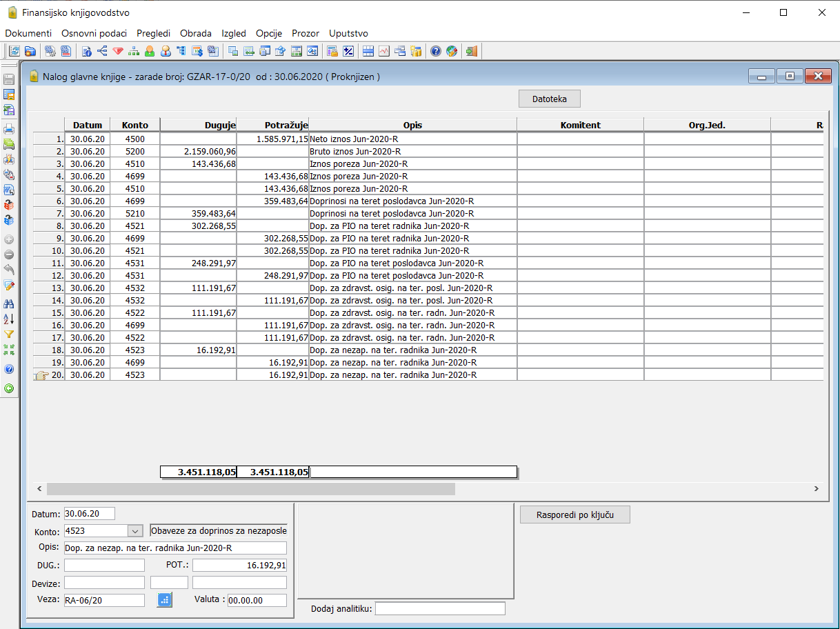This screenshot has height=629, width=840.
Task: Open the Osnovni podaci menu
Action: tap(94, 33)
